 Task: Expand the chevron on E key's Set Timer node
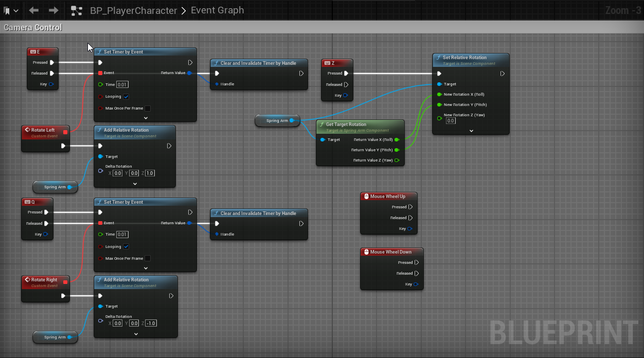tap(146, 118)
